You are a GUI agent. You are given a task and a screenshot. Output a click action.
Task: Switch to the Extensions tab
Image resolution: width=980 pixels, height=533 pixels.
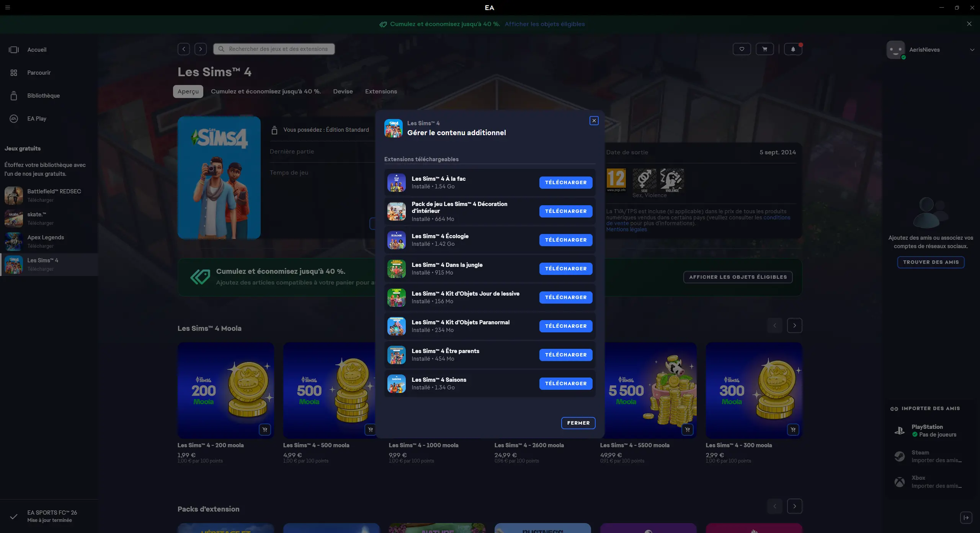tap(381, 92)
